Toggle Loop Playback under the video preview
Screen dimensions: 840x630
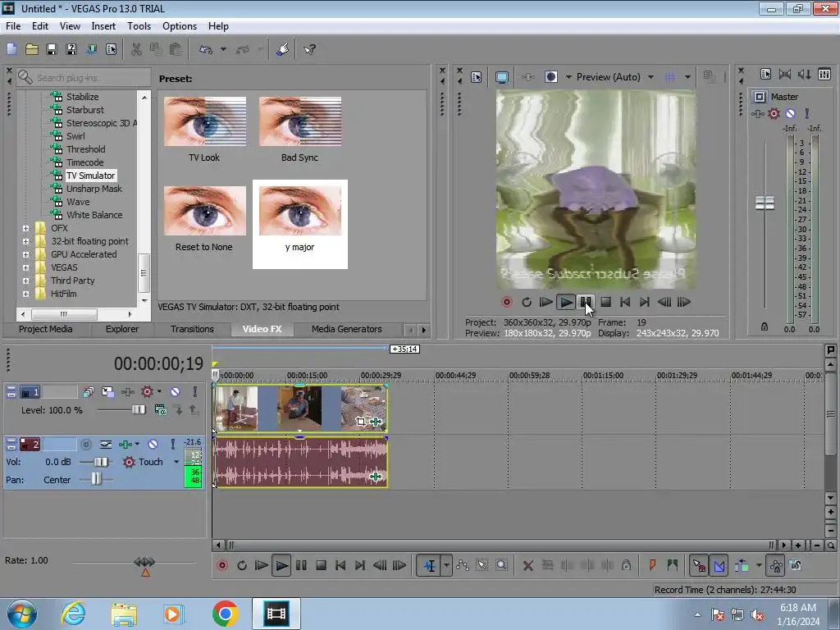(527, 302)
